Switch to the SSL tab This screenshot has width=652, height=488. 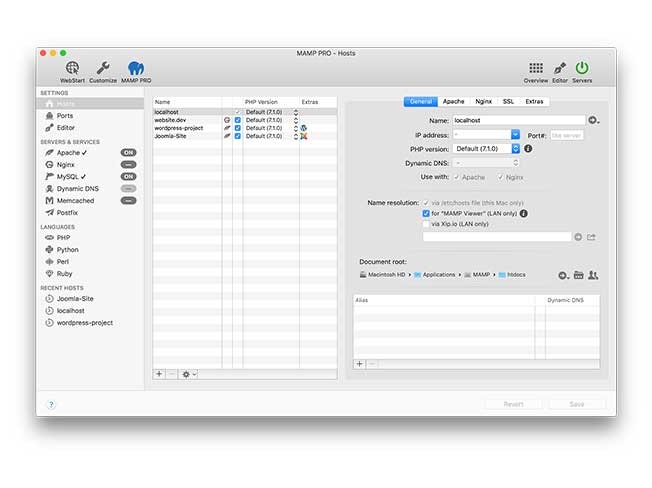click(508, 101)
